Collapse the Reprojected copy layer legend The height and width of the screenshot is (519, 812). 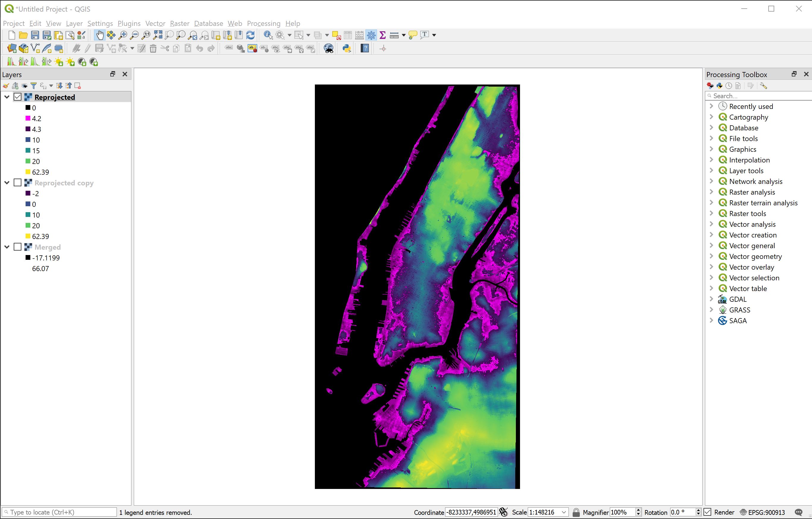click(7, 182)
